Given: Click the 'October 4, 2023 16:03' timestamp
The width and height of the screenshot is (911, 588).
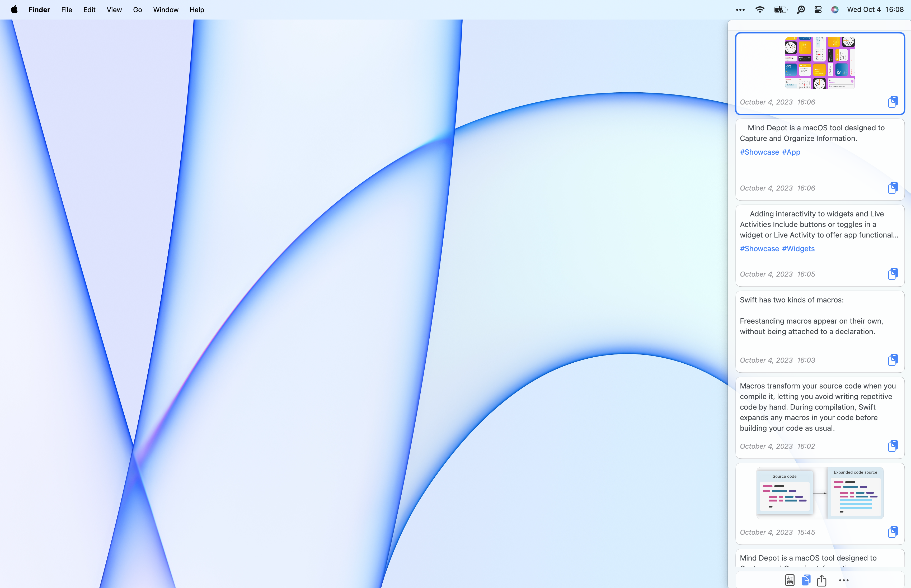Looking at the screenshot, I should pos(777,360).
